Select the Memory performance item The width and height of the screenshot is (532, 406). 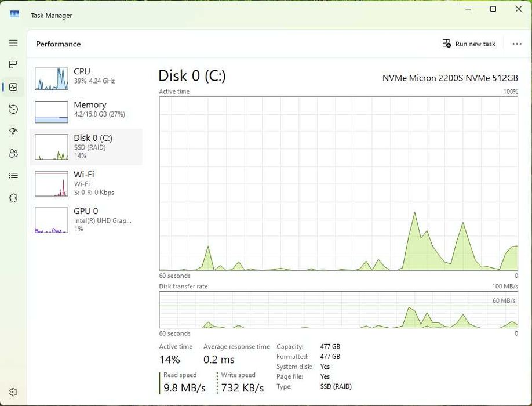click(86, 112)
